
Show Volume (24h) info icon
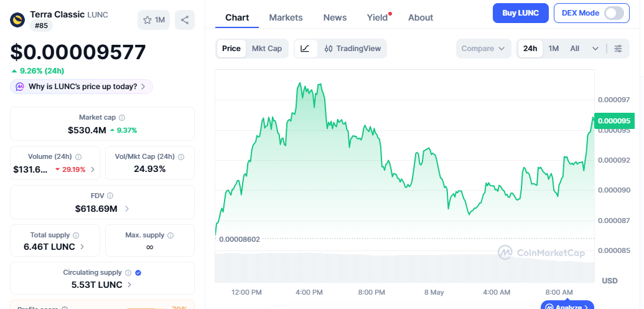(x=78, y=157)
